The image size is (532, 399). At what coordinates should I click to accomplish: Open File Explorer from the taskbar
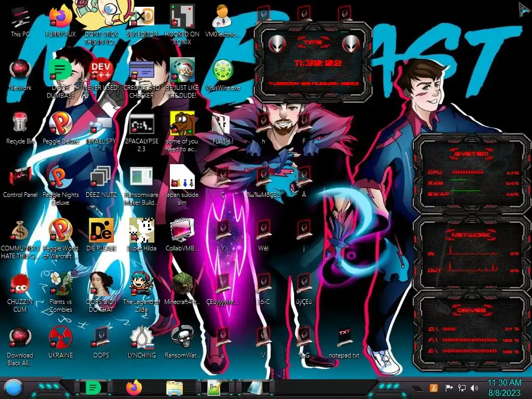click(x=175, y=388)
